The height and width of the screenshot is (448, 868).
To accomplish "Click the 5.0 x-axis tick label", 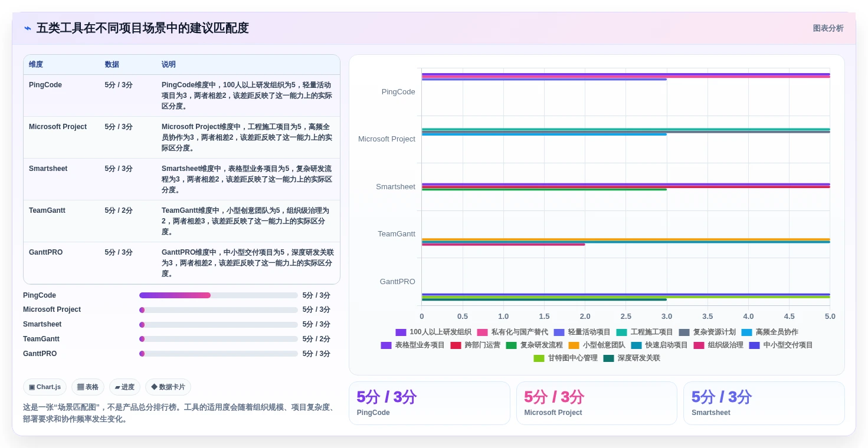I will point(830,317).
